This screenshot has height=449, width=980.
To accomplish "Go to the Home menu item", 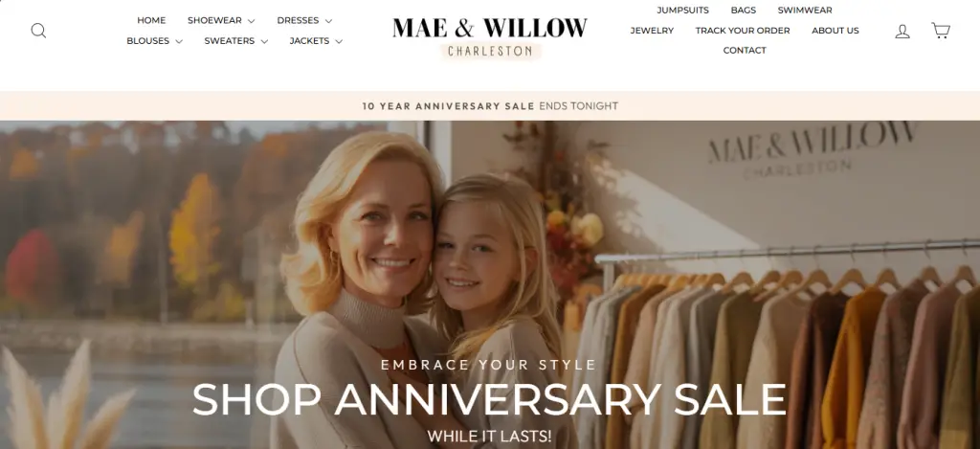I will [x=151, y=21].
